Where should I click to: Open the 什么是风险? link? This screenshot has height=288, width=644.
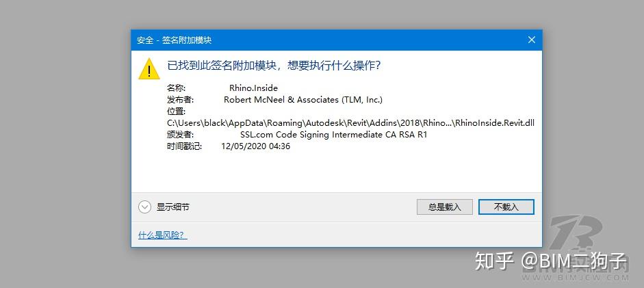[x=162, y=235]
